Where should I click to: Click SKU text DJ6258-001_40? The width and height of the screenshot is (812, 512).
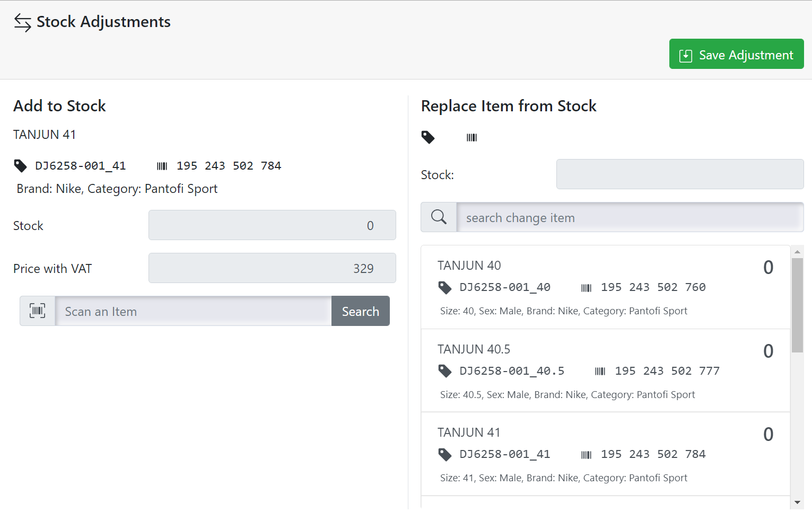tap(505, 287)
